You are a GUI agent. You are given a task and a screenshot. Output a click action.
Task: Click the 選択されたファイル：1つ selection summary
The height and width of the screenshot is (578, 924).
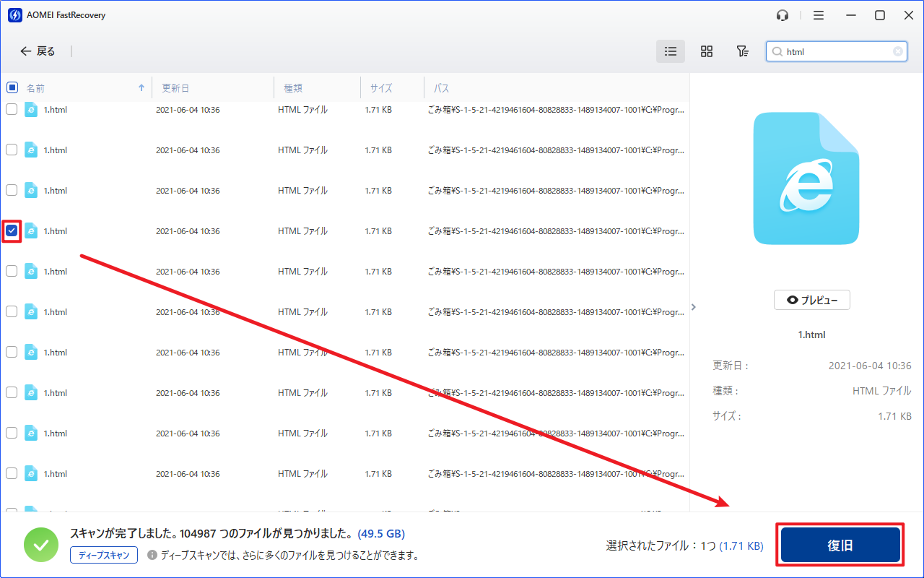(x=661, y=546)
